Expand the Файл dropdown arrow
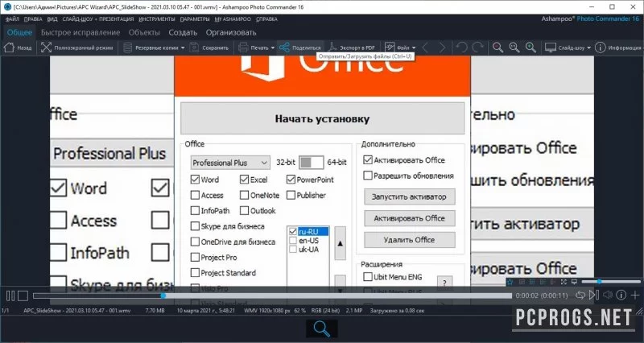Image resolution: width=644 pixels, height=343 pixels. click(413, 48)
